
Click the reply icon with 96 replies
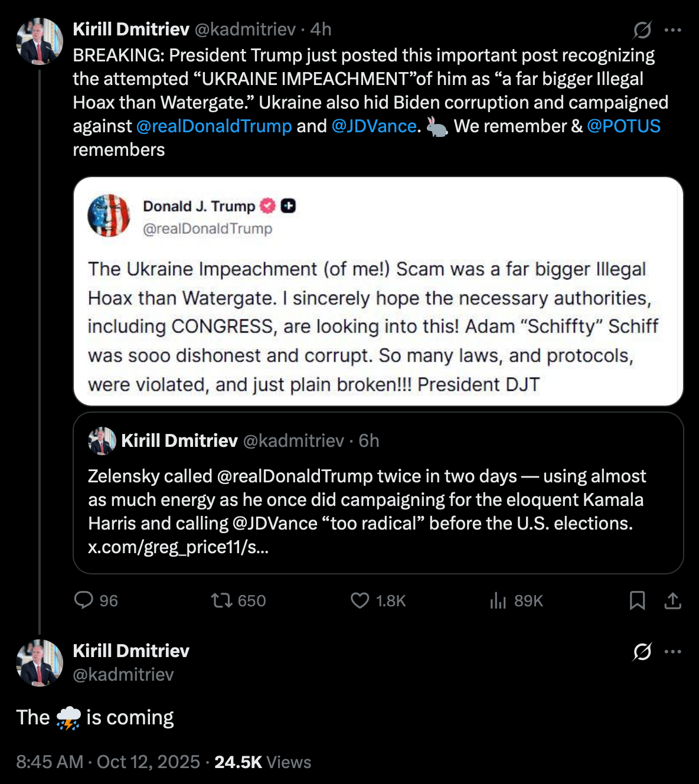pos(84,600)
